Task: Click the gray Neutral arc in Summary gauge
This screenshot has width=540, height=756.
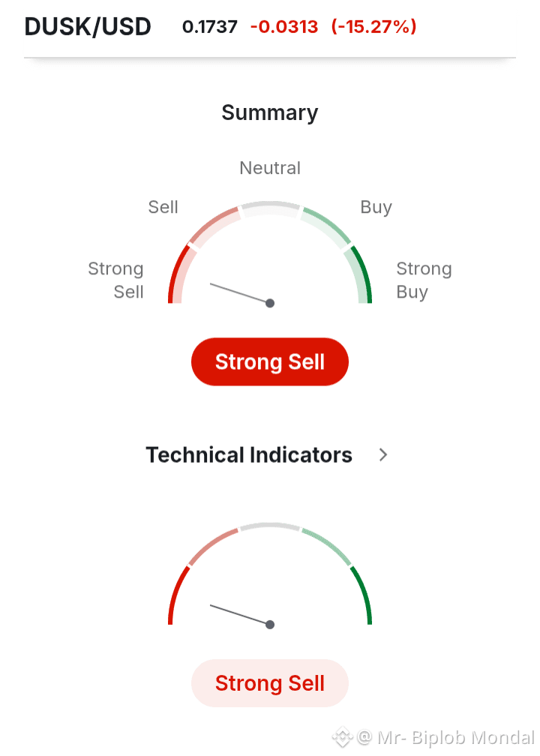Action: [270, 205]
